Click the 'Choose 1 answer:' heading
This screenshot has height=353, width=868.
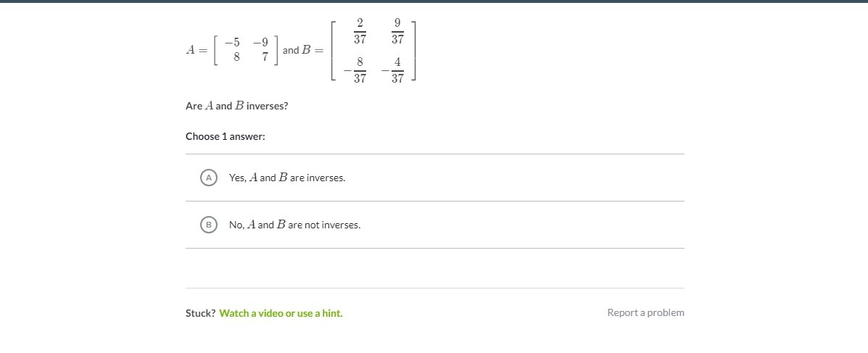[226, 136]
